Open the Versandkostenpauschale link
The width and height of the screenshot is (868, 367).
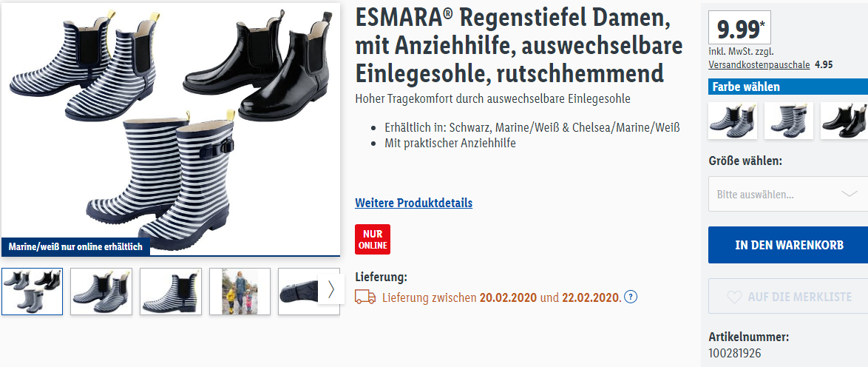click(x=759, y=65)
